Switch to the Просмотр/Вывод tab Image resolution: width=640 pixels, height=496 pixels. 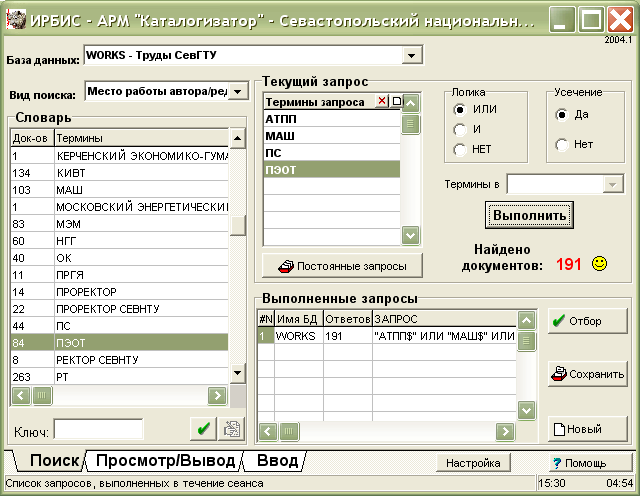click(x=165, y=460)
